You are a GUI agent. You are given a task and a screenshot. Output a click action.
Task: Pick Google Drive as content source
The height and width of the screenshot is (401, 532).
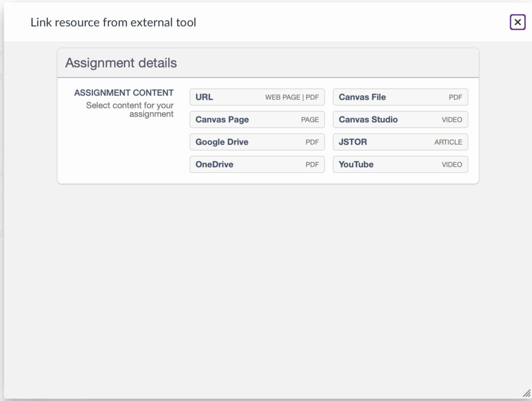tap(257, 142)
